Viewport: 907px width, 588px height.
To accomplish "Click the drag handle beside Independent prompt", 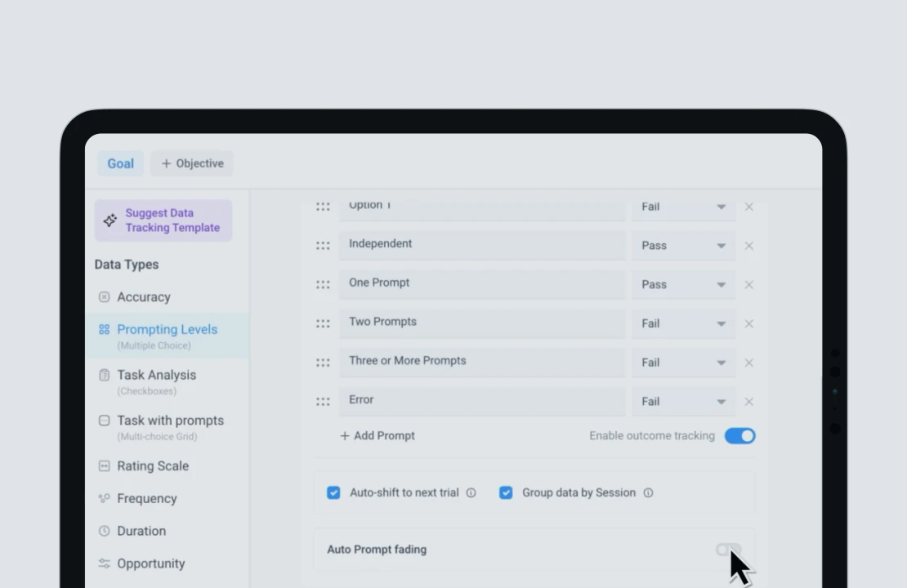I will coord(323,246).
